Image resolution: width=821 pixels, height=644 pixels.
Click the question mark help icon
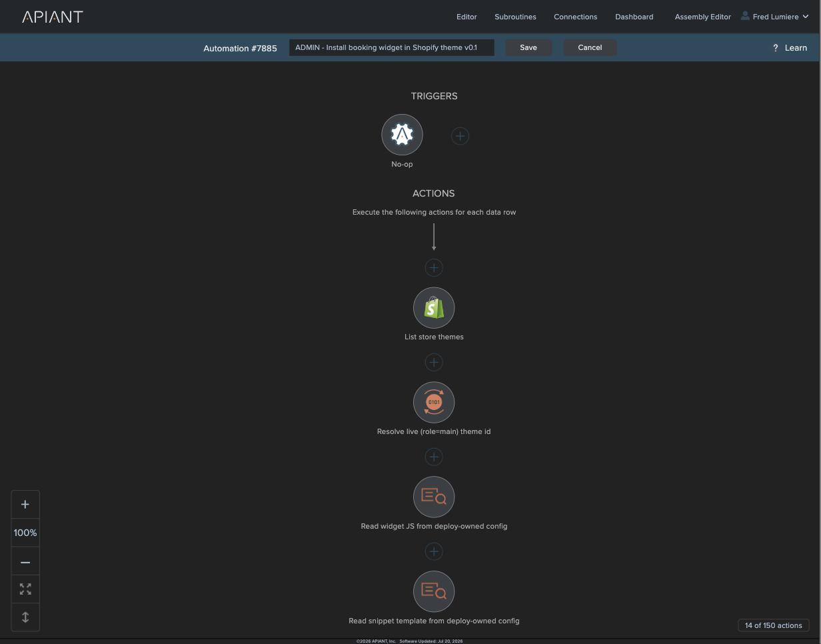point(775,48)
